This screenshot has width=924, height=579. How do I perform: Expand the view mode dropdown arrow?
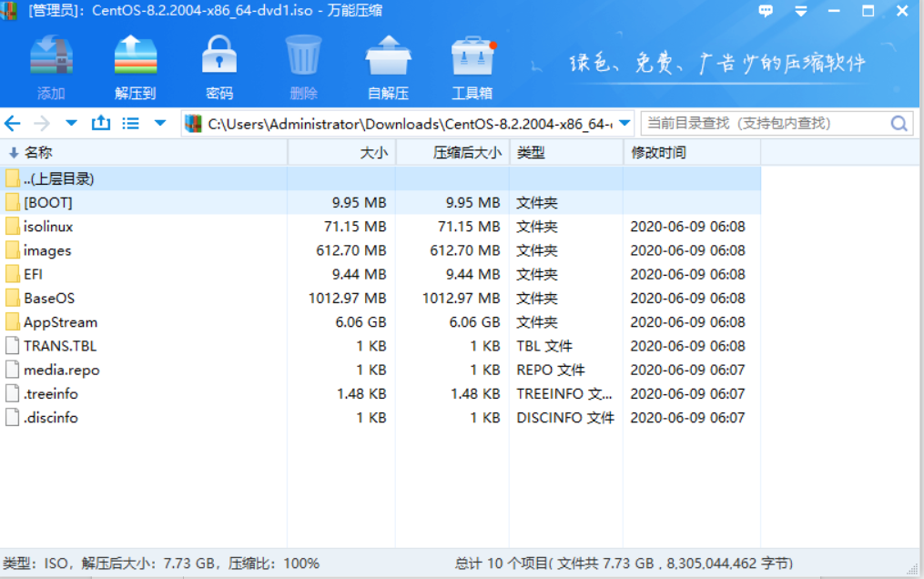coord(159,123)
